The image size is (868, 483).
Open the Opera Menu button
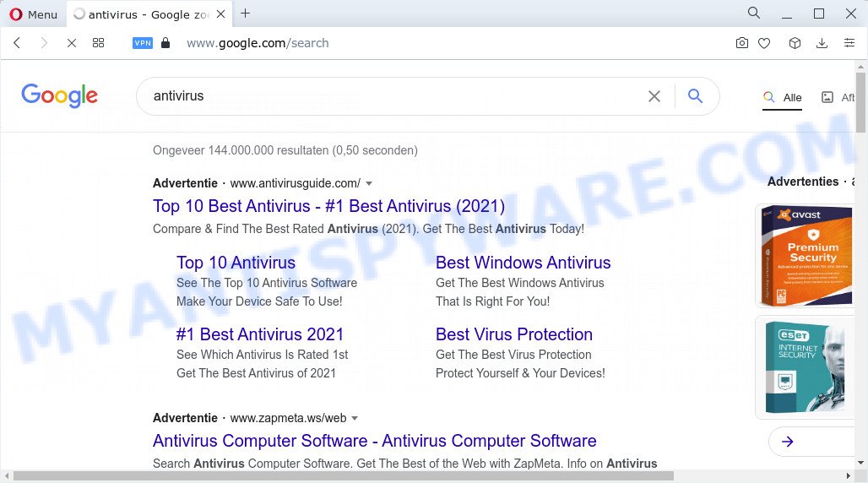pyautogui.click(x=34, y=14)
